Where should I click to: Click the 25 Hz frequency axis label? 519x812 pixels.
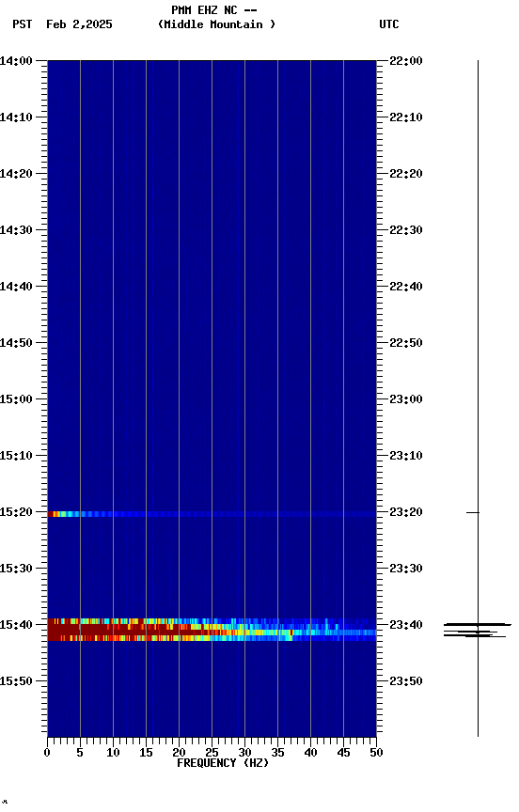[x=212, y=753]
